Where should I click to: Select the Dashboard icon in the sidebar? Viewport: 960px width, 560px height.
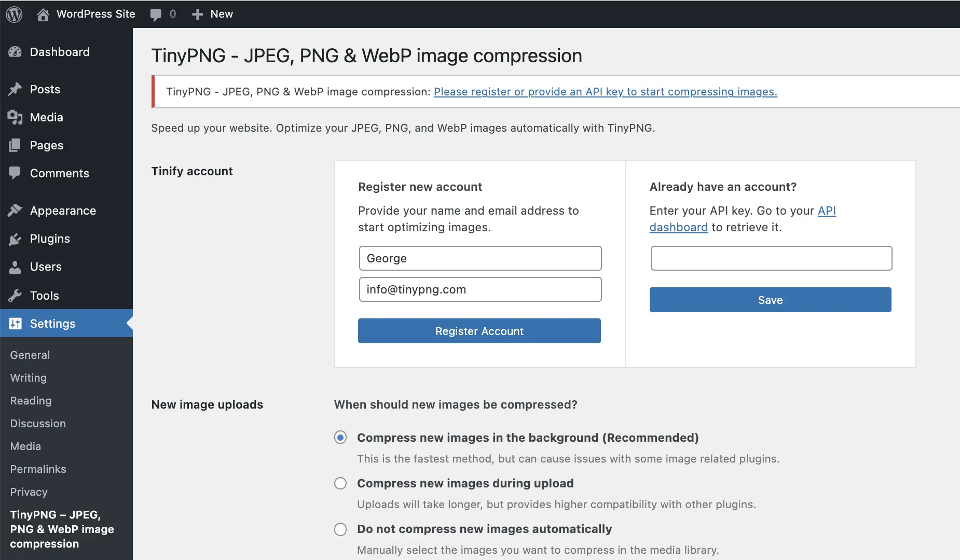[x=15, y=52]
